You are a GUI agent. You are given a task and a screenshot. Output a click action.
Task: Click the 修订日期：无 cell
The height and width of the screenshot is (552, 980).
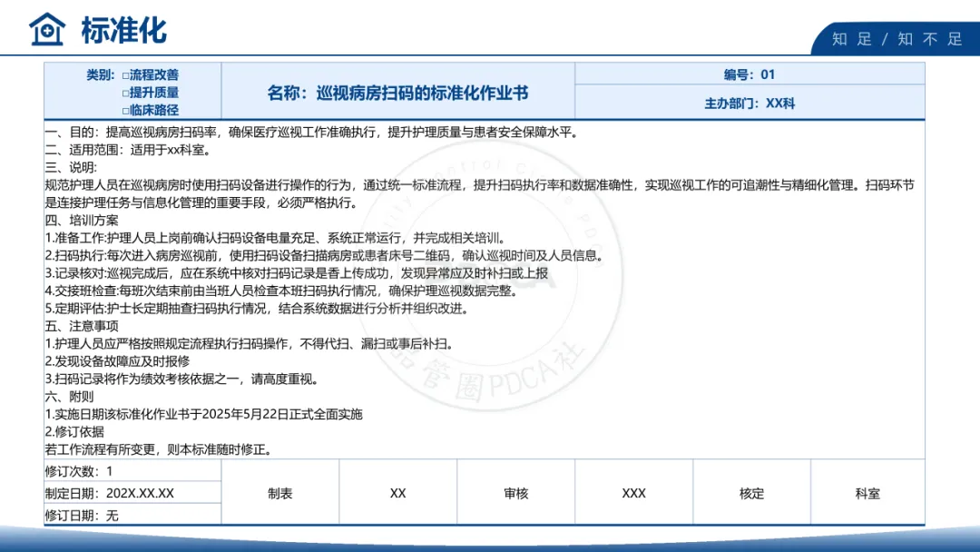(132, 515)
